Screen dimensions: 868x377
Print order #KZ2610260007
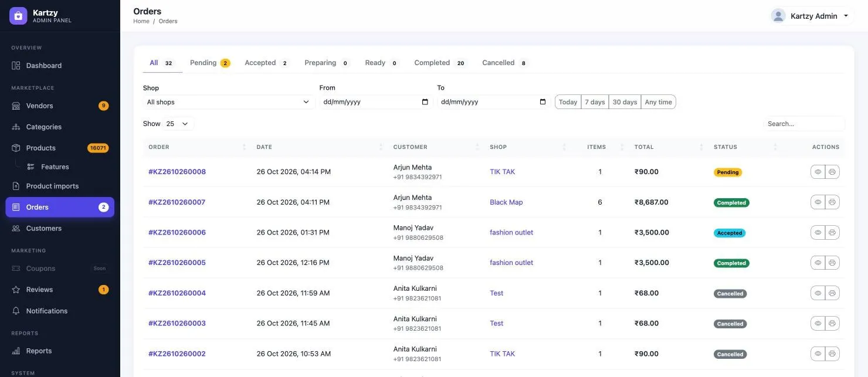pos(832,202)
